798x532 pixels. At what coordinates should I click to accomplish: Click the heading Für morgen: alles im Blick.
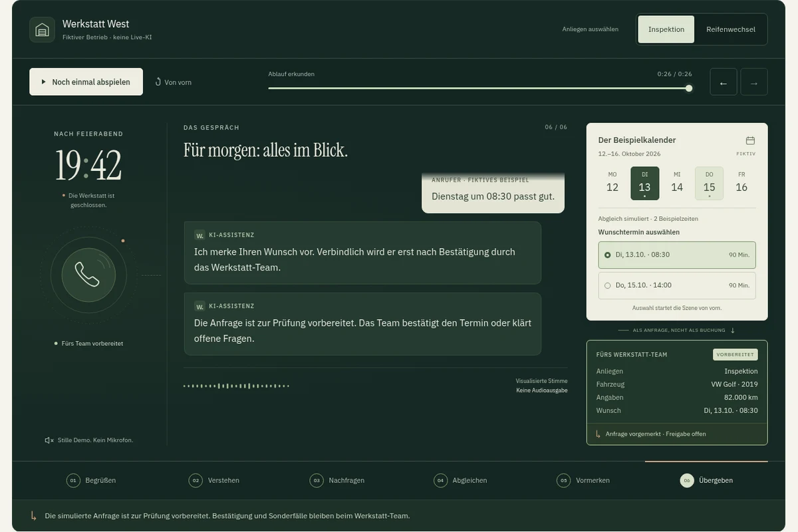(265, 150)
